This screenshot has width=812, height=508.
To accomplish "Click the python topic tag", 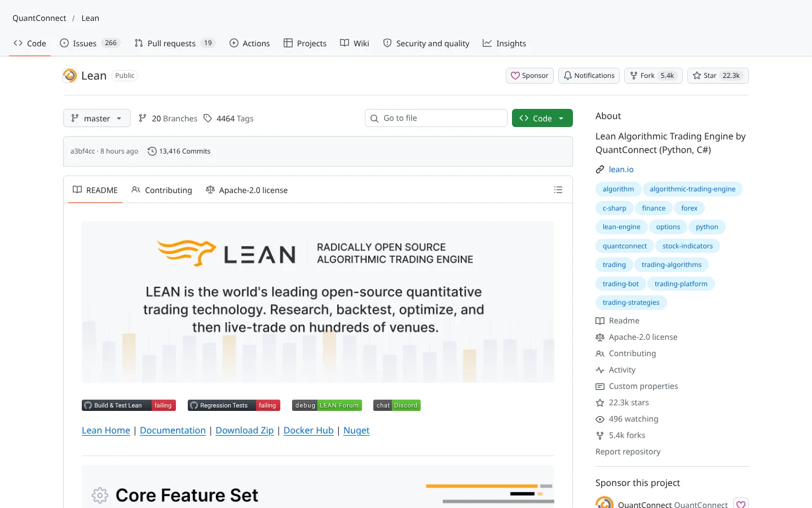I will tap(707, 227).
